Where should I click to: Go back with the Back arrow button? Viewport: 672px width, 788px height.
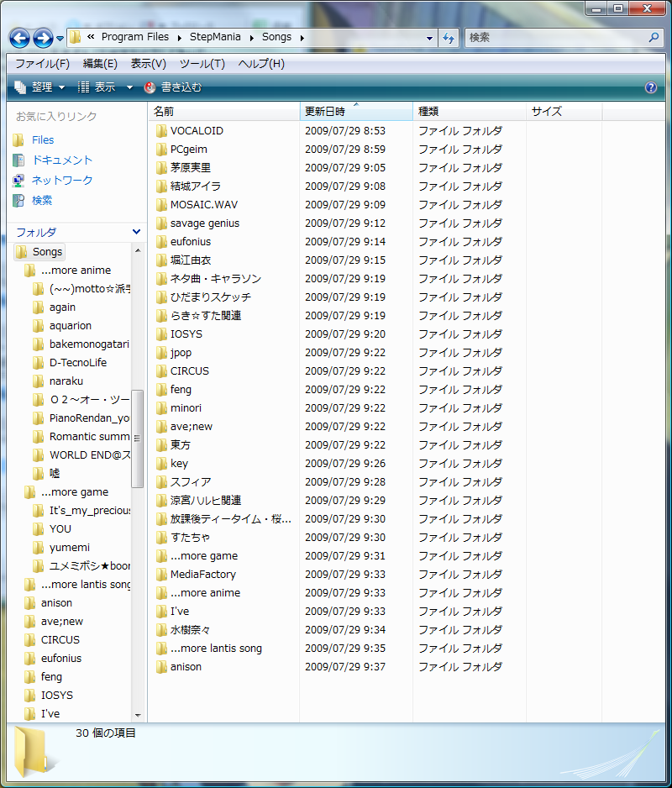pyautogui.click(x=19, y=38)
